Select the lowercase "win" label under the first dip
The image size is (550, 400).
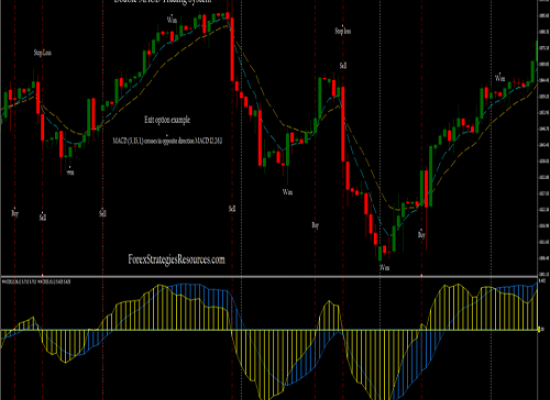(x=70, y=172)
